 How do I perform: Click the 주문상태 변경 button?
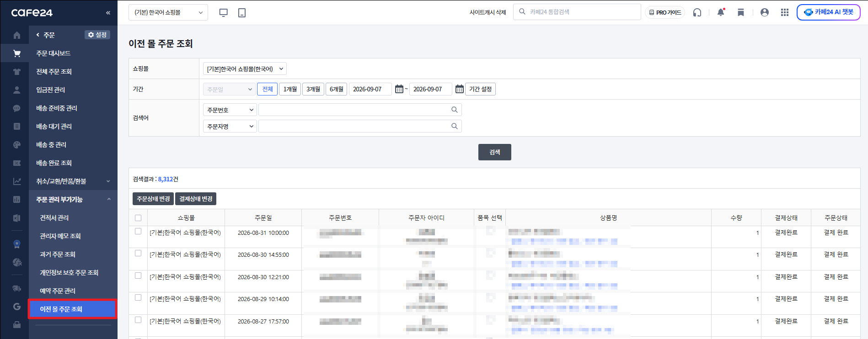tap(153, 199)
